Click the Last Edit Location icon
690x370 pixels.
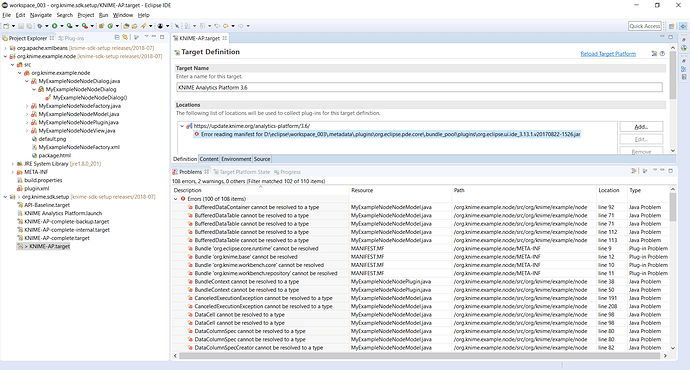(x=217, y=26)
